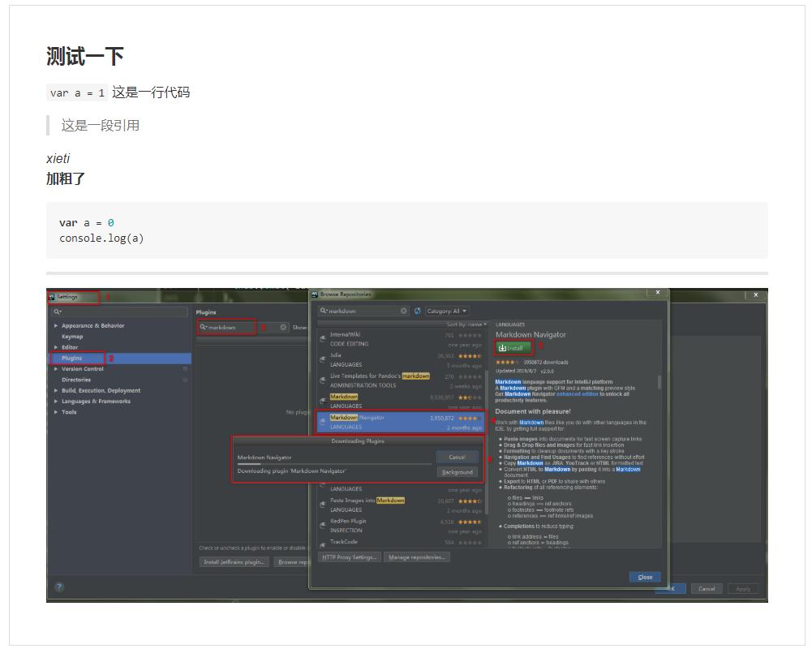Image resolution: width=812 pixels, height=653 pixels.
Task: Open the Sort by: name dropdown
Action: [467, 324]
